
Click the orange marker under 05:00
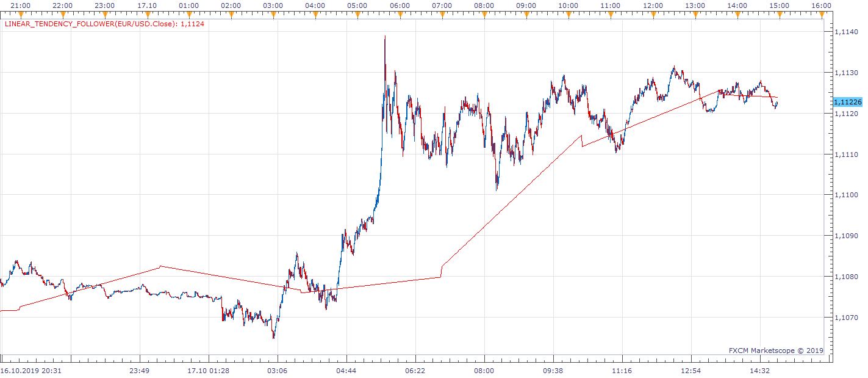[357, 15]
